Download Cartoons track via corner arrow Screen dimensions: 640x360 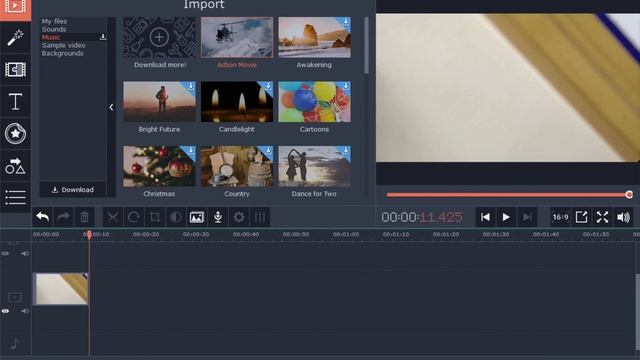[x=346, y=86]
